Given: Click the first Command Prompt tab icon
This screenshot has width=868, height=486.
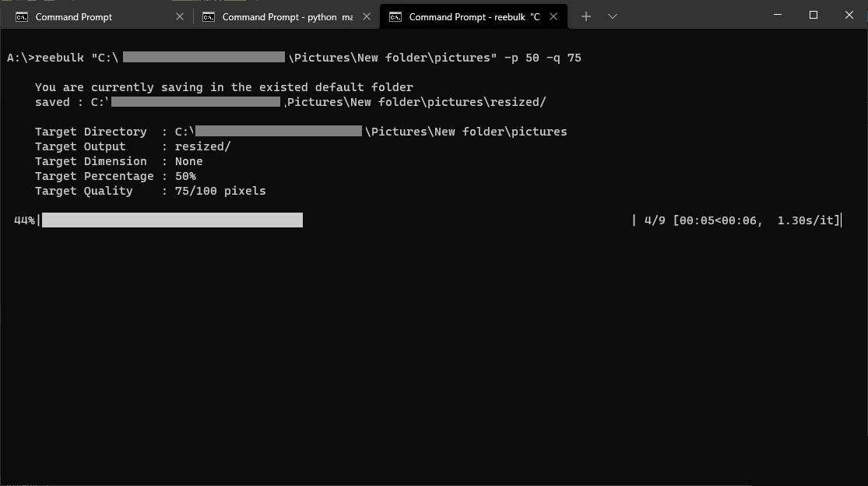Looking at the screenshot, I should 22,17.
